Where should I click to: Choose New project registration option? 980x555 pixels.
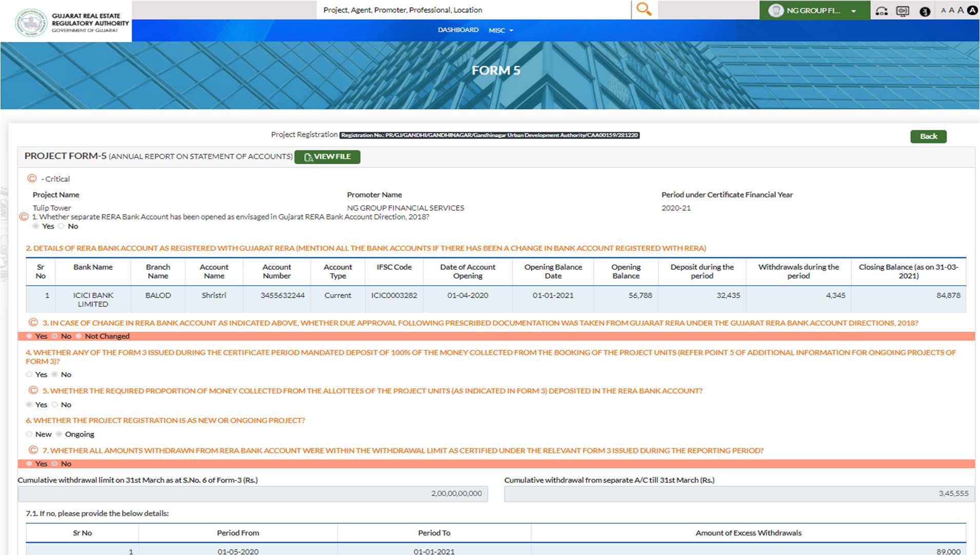click(29, 434)
